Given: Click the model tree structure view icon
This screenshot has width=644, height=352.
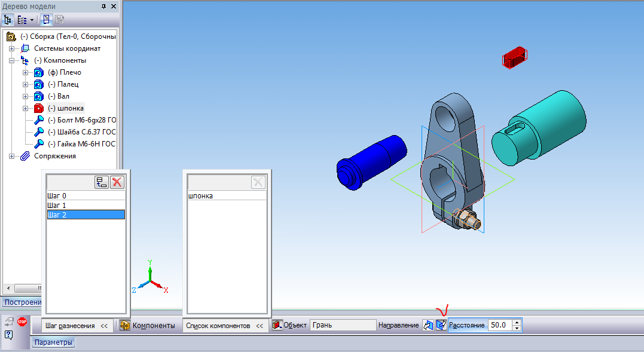Looking at the screenshot, I should (x=8, y=19).
